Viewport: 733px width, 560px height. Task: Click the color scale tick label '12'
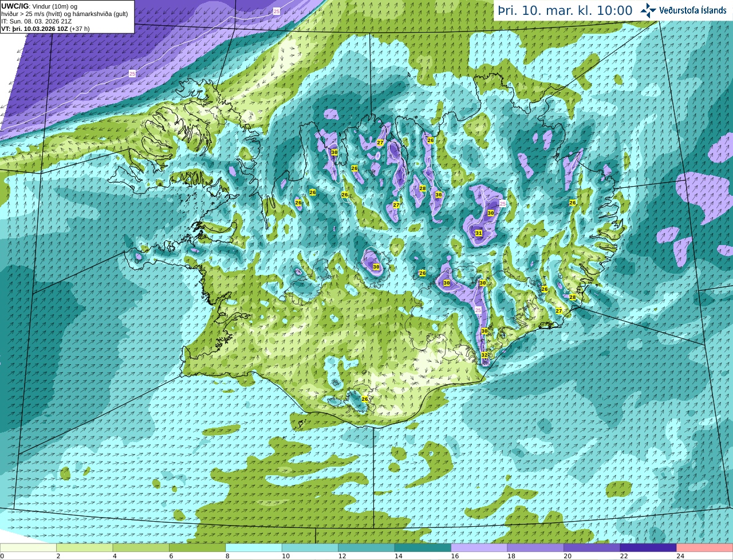coord(342,555)
